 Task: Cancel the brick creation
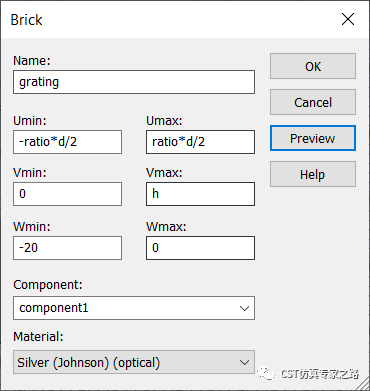313,102
